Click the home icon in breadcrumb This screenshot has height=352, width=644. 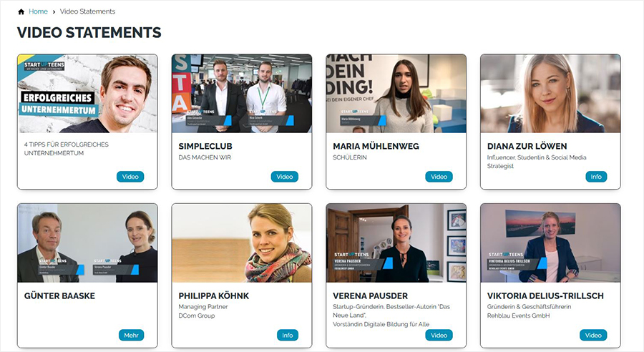pyautogui.click(x=21, y=12)
